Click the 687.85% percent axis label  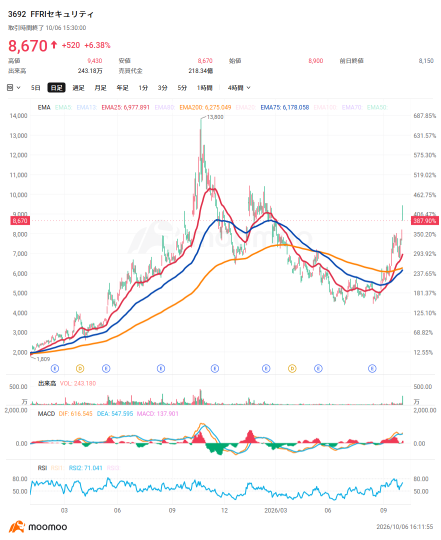(x=425, y=116)
